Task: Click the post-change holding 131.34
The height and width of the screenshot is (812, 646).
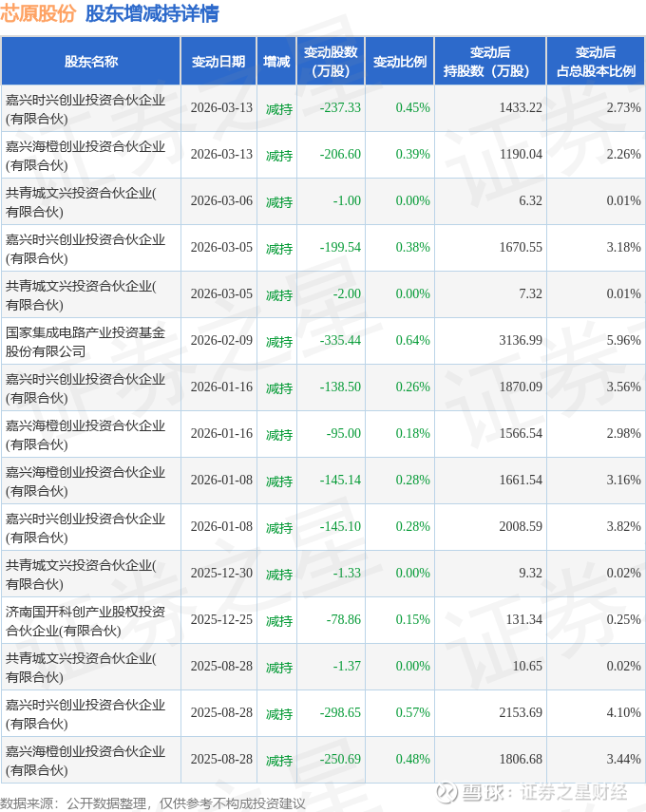Action: coord(524,619)
